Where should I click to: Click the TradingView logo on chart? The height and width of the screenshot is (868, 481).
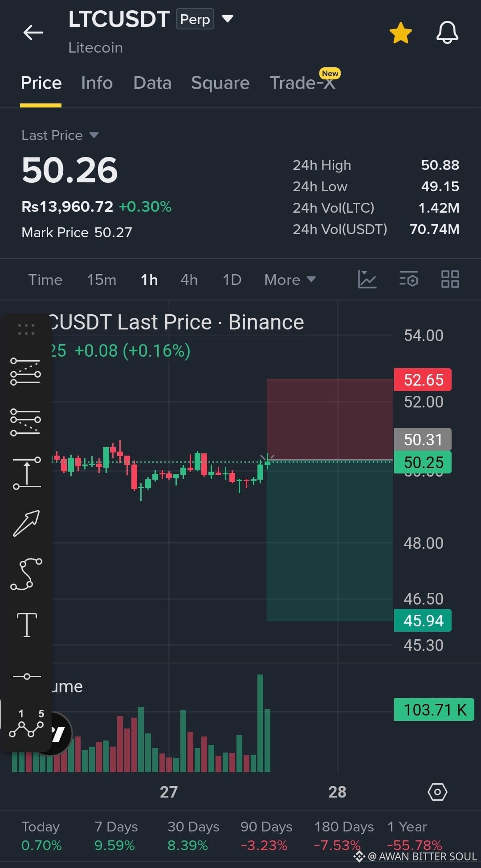58,733
